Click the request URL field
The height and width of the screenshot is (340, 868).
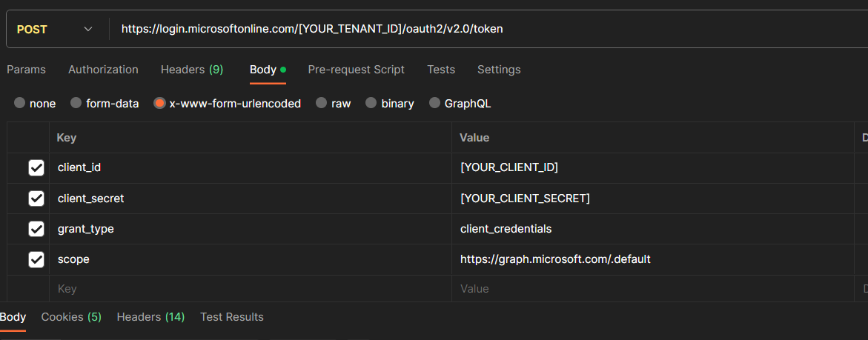tap(445, 29)
